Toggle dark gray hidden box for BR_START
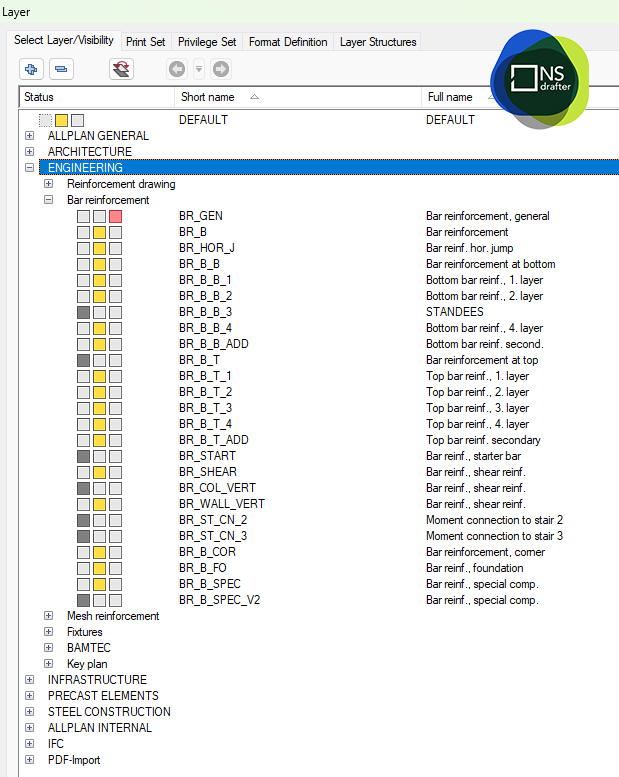This screenshot has height=777, width=619. click(x=83, y=456)
